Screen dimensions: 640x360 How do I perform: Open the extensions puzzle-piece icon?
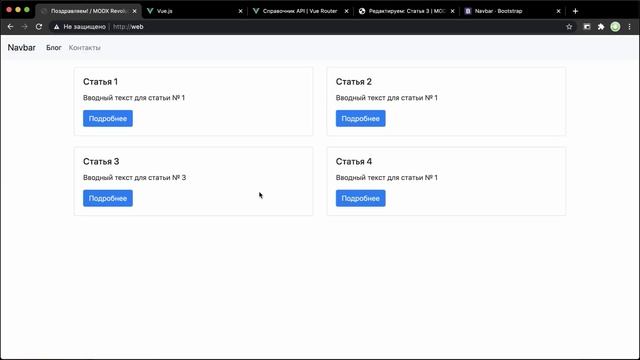click(x=601, y=27)
